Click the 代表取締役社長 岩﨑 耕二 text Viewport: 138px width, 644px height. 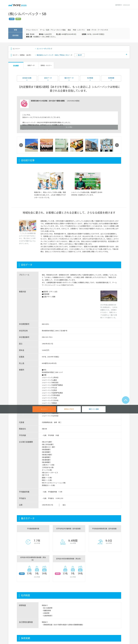click(x=52, y=422)
